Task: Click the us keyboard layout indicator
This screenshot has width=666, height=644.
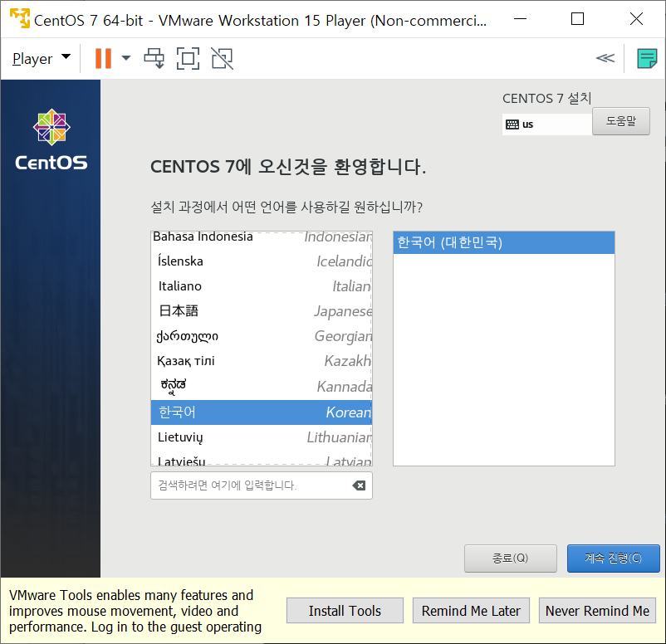Action: (x=546, y=124)
